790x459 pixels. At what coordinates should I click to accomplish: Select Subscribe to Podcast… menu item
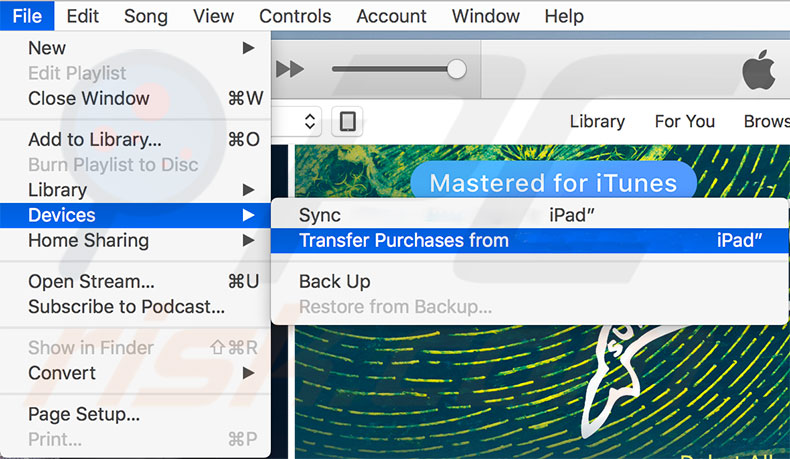[135, 307]
